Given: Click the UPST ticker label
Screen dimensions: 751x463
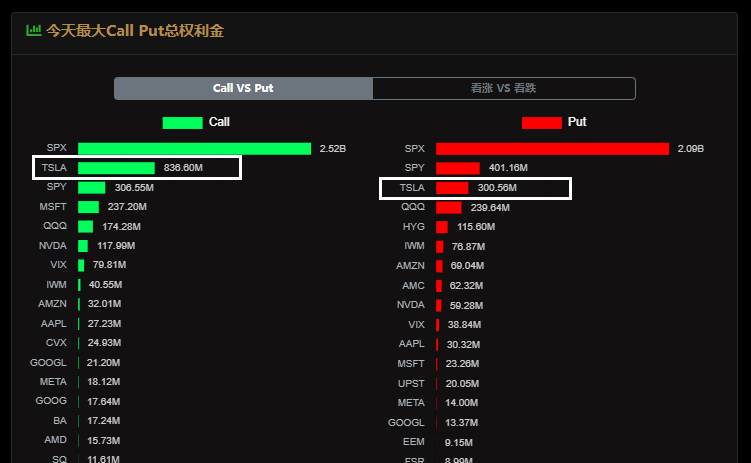Looking at the screenshot, I should pos(411,384).
